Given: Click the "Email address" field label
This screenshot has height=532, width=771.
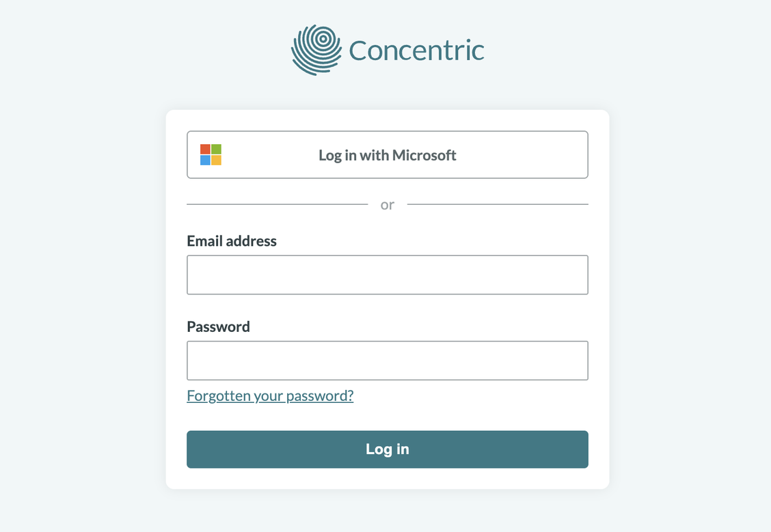Looking at the screenshot, I should (232, 241).
